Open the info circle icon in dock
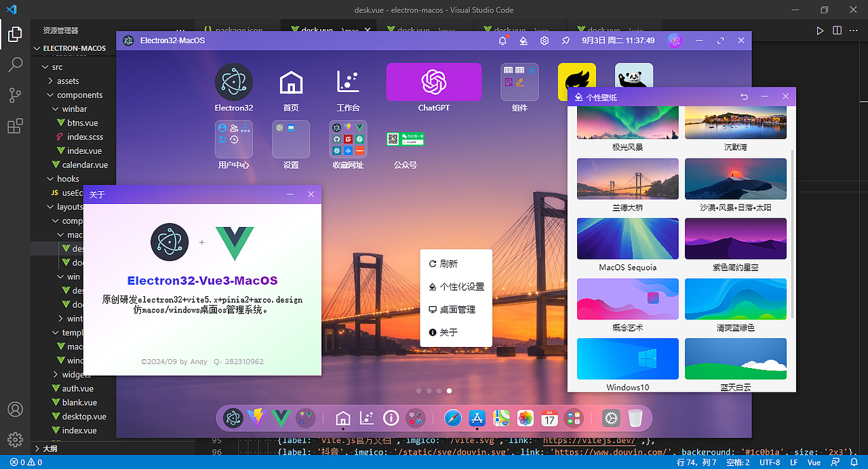Viewport: 868px width, 469px height. pyautogui.click(x=391, y=418)
